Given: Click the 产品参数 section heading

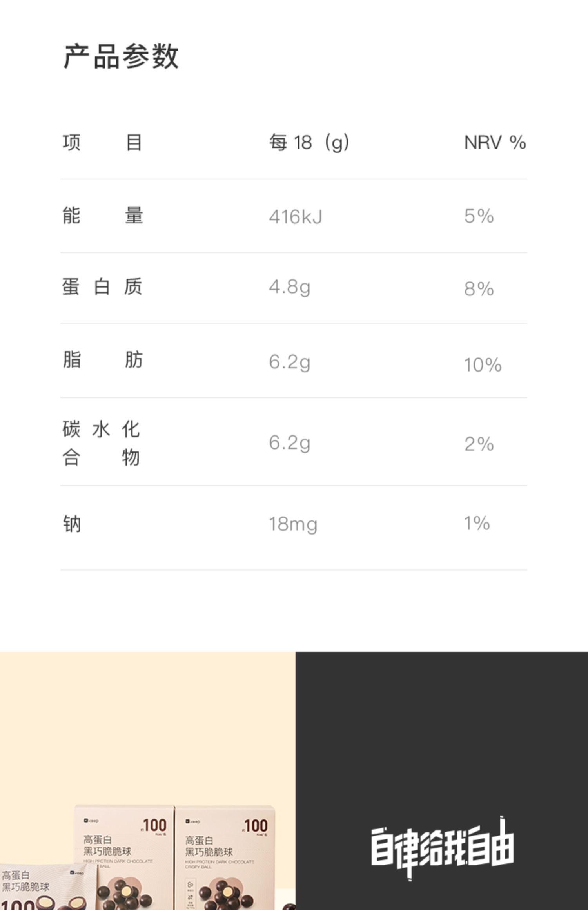Looking at the screenshot, I should [121, 56].
